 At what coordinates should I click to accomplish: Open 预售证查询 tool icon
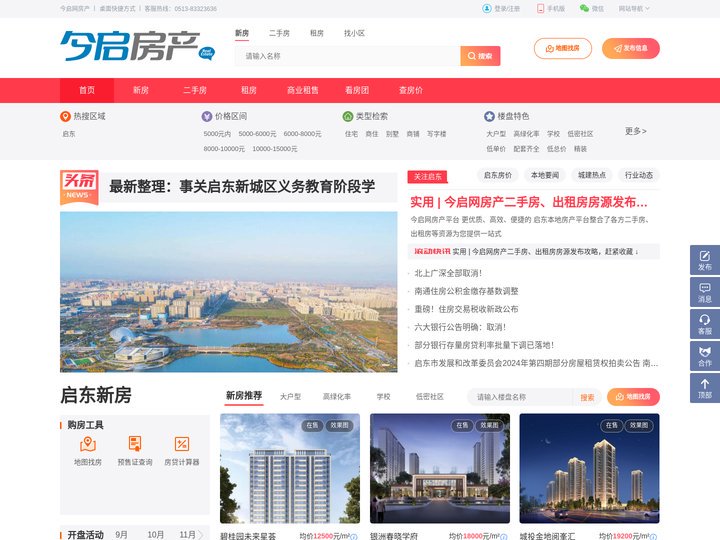click(x=135, y=444)
